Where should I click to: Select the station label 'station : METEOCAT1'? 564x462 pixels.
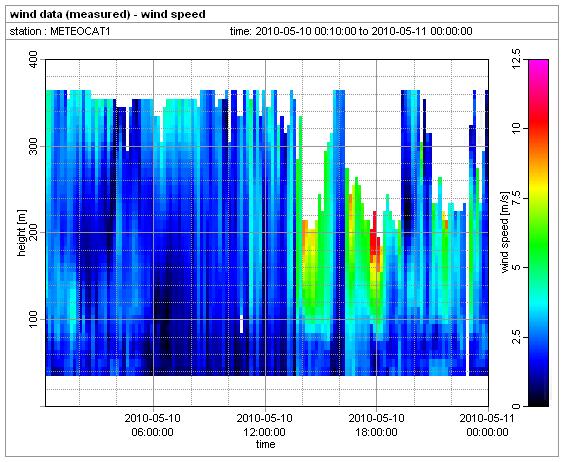(60, 31)
